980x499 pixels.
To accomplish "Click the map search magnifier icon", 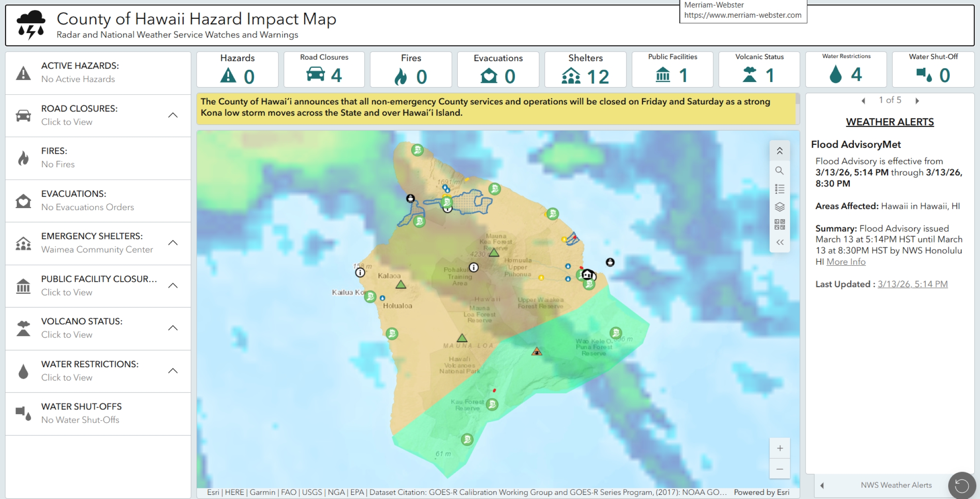I will [x=779, y=170].
